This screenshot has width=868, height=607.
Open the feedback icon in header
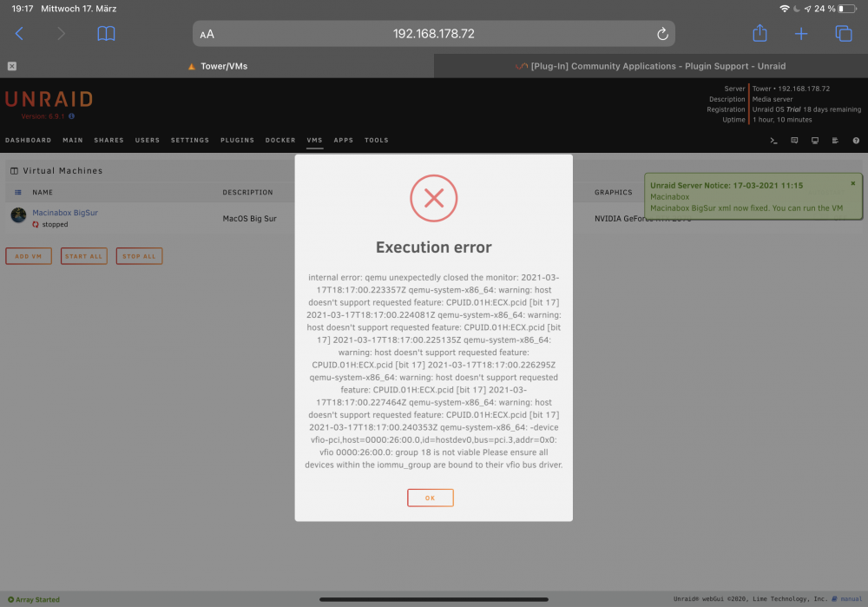click(794, 141)
